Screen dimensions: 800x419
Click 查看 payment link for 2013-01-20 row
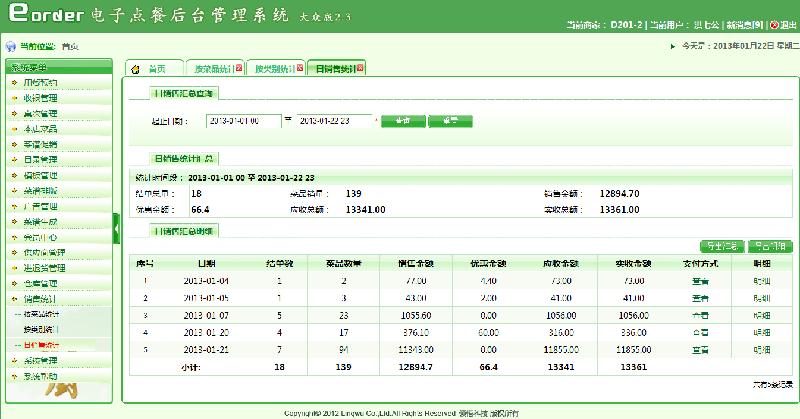coord(700,333)
